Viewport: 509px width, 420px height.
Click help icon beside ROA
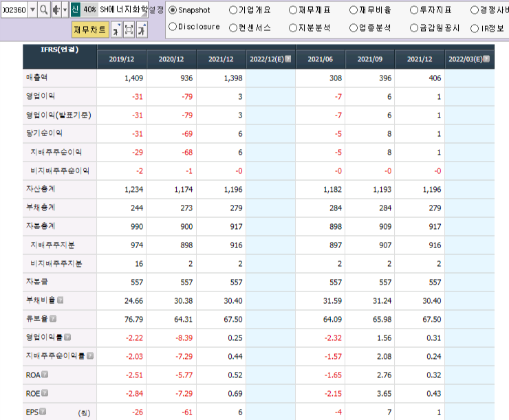point(45,374)
